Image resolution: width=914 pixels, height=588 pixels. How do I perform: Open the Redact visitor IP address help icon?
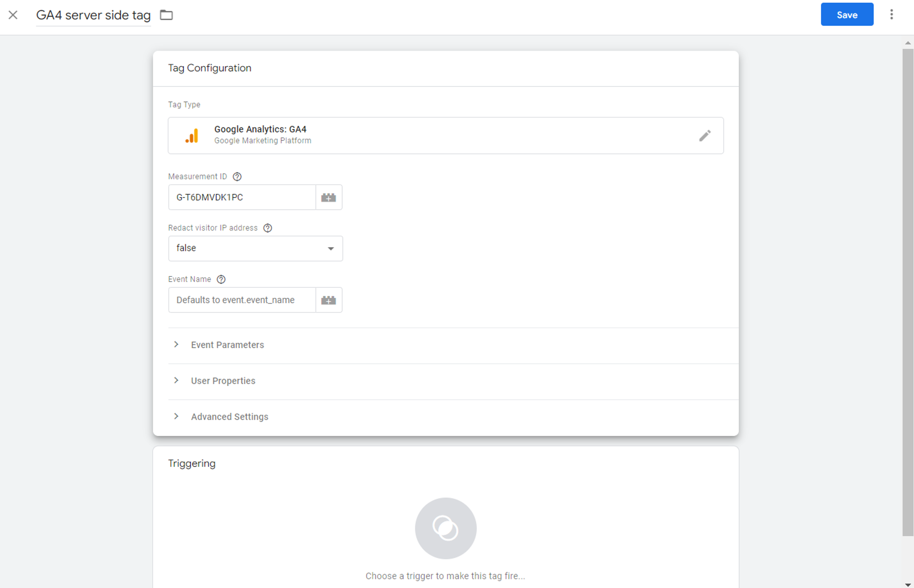coord(268,228)
